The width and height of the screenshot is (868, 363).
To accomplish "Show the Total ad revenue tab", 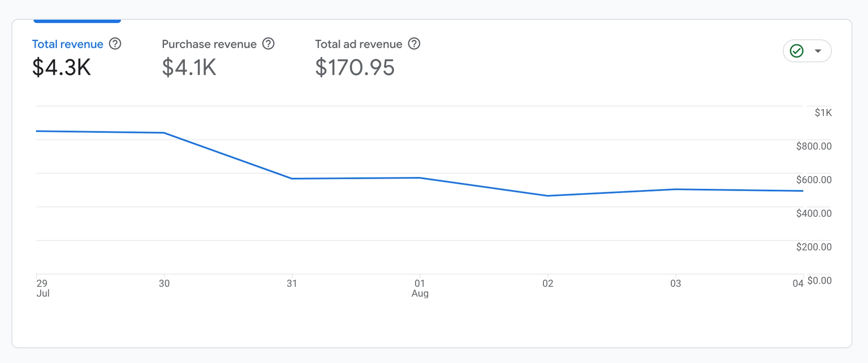I will [x=359, y=44].
